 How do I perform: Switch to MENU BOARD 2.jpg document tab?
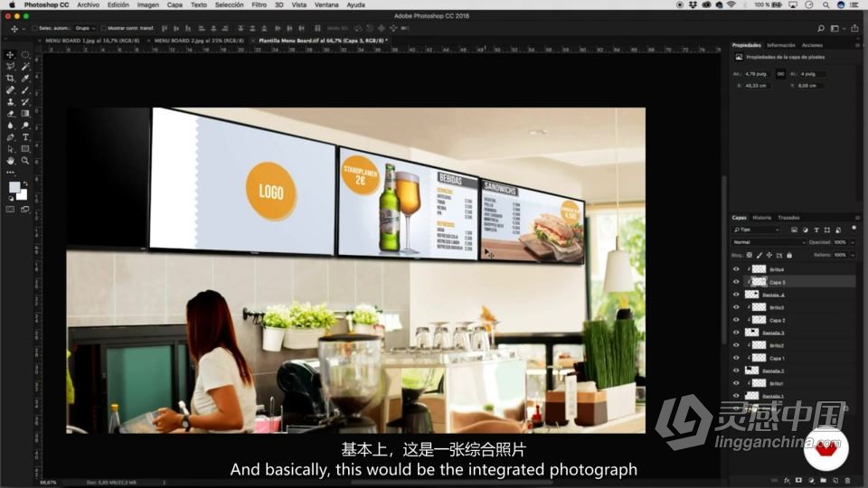pyautogui.click(x=199, y=41)
